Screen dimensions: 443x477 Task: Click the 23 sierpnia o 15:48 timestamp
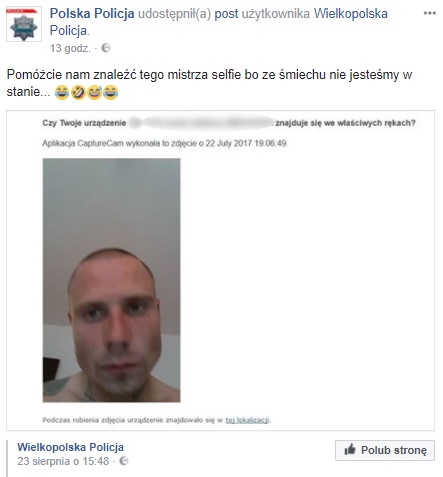pos(63,461)
